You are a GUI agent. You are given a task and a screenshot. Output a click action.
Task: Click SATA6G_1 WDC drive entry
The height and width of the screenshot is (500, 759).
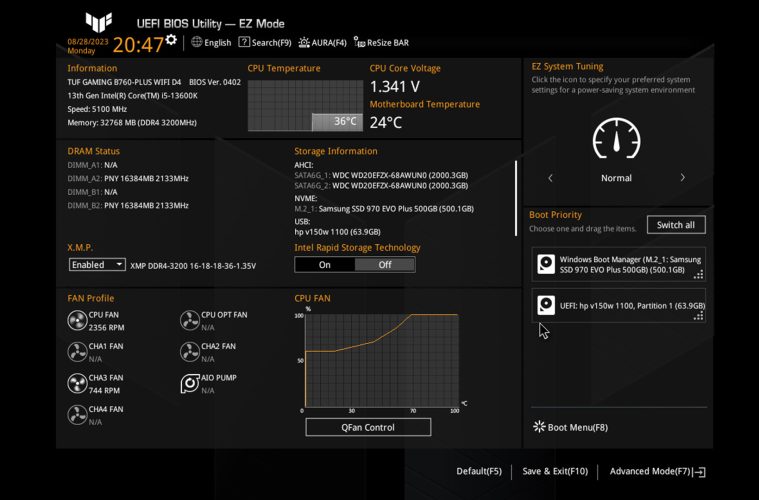[381, 175]
